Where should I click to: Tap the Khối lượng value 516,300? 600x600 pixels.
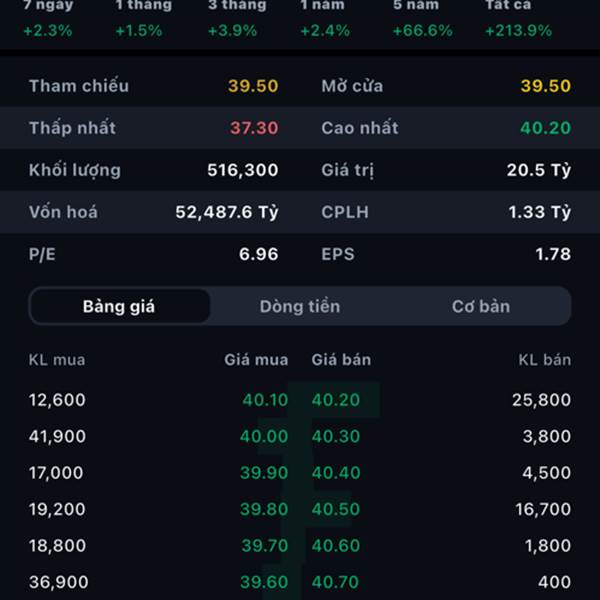tap(242, 170)
